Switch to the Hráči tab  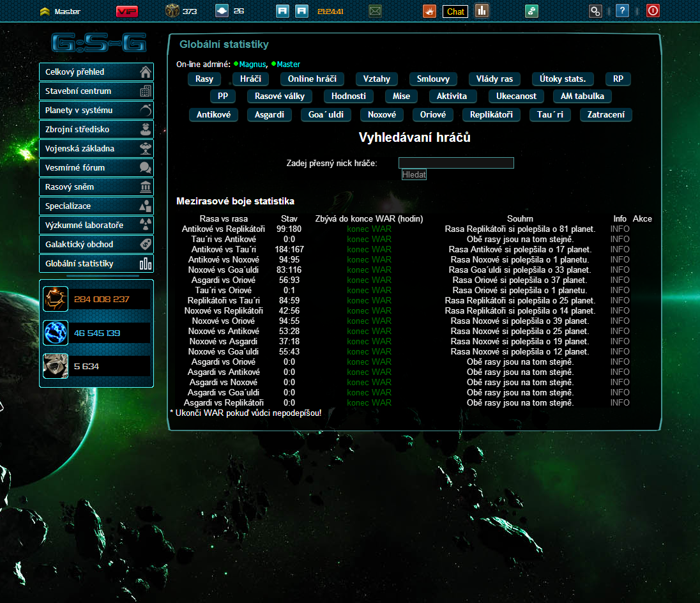(250, 79)
